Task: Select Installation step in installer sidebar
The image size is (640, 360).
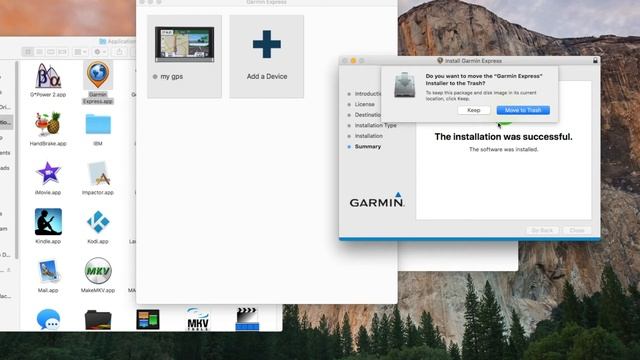Action: click(369, 136)
